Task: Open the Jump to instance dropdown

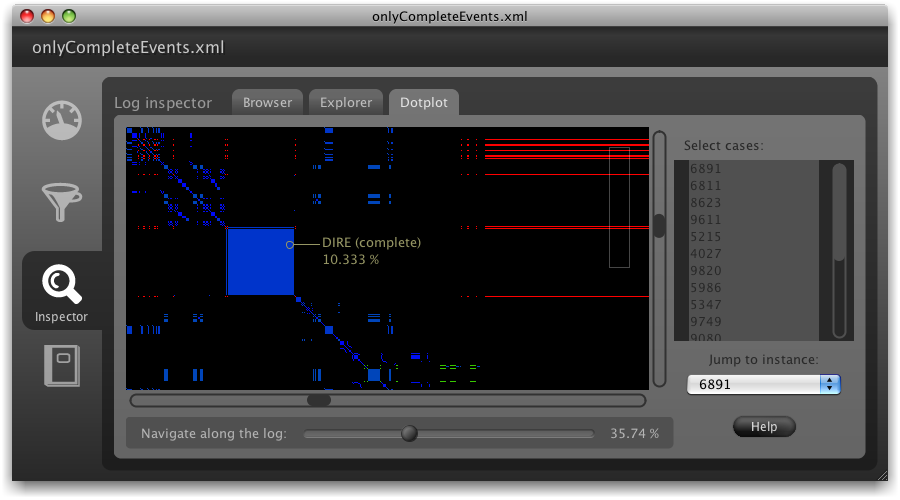Action: [763, 384]
